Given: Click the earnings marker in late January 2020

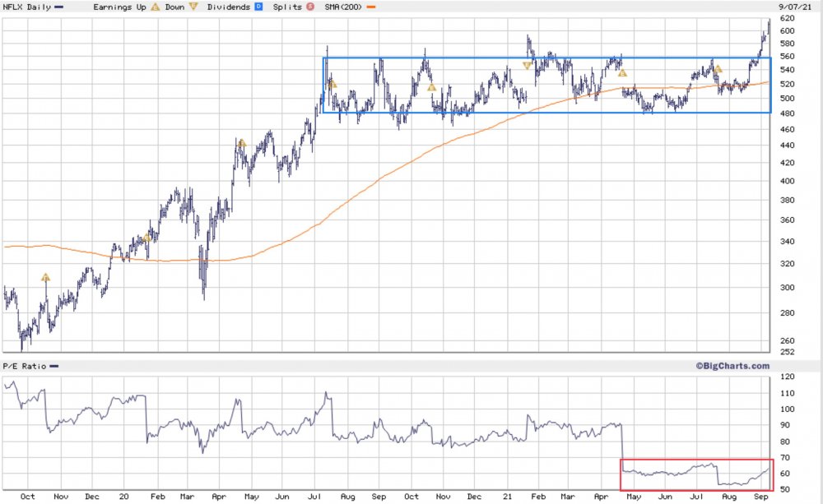Looking at the screenshot, I should pos(147,238).
